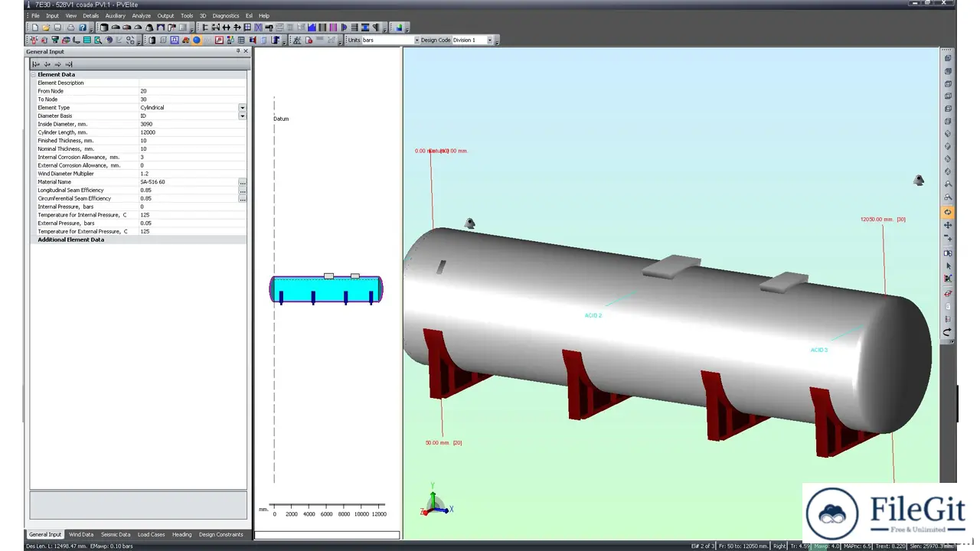Click the go to first element arrow

36,64
